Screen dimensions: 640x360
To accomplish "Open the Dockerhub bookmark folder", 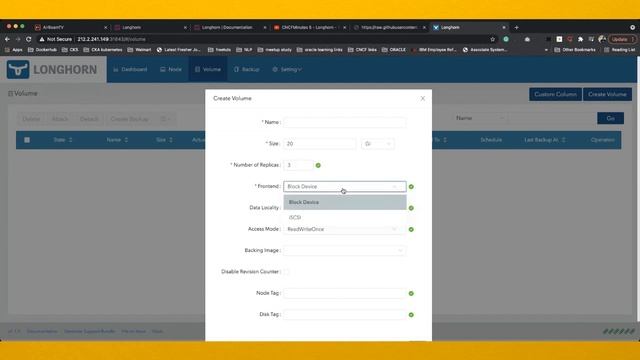I will pyautogui.click(x=42, y=50).
